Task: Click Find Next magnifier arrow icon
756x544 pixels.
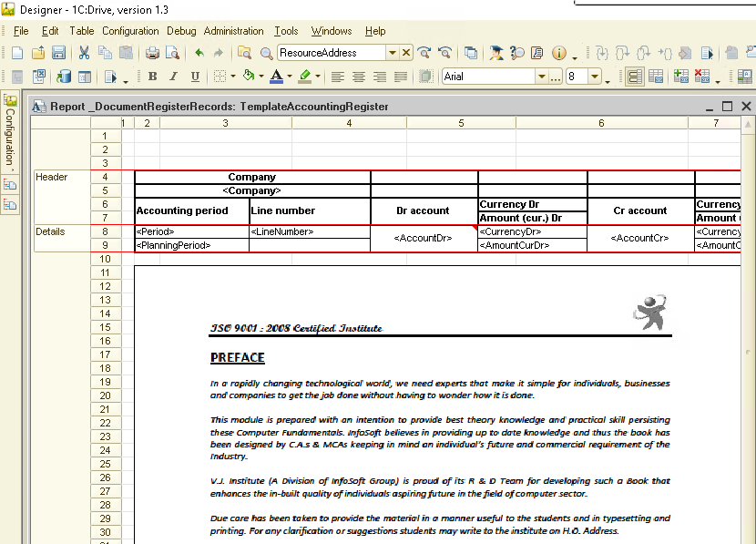Action: (x=424, y=53)
